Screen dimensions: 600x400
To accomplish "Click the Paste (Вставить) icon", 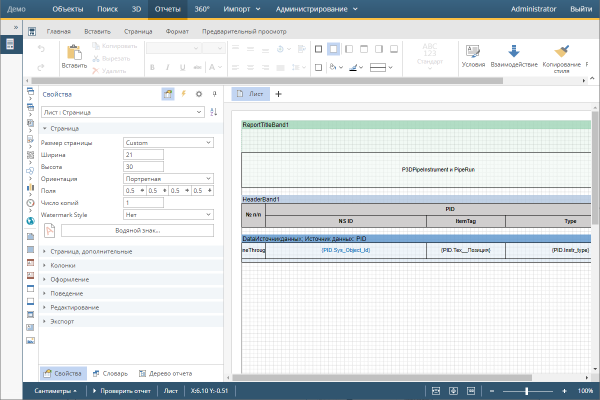I will tap(74, 52).
